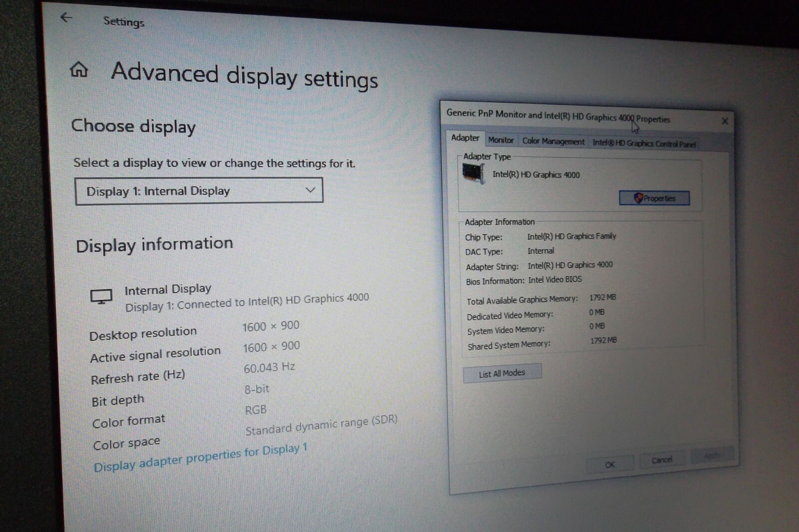Screen dimensions: 799x532
Task: Switch to the Adapter tab
Action: 465,138
